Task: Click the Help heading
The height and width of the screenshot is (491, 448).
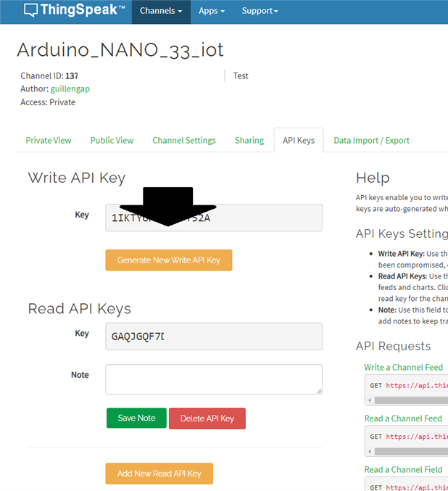Action: (373, 178)
